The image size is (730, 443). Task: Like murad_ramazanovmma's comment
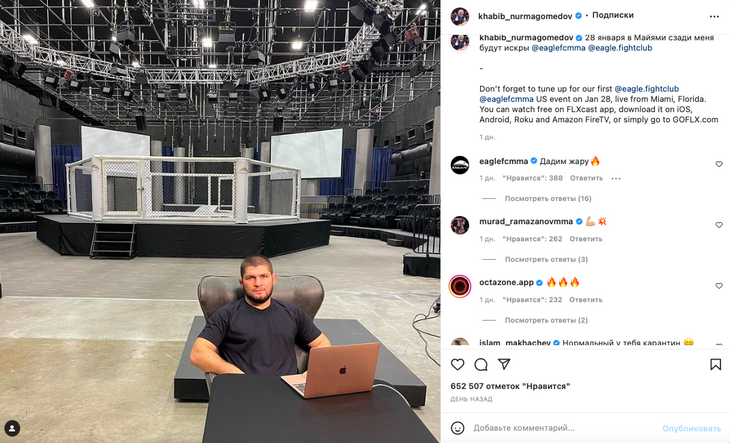click(719, 225)
